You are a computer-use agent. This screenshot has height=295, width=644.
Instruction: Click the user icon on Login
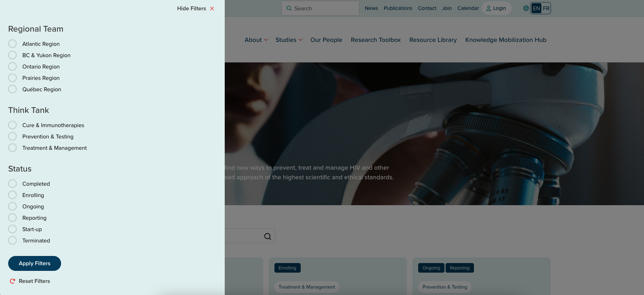(x=489, y=8)
